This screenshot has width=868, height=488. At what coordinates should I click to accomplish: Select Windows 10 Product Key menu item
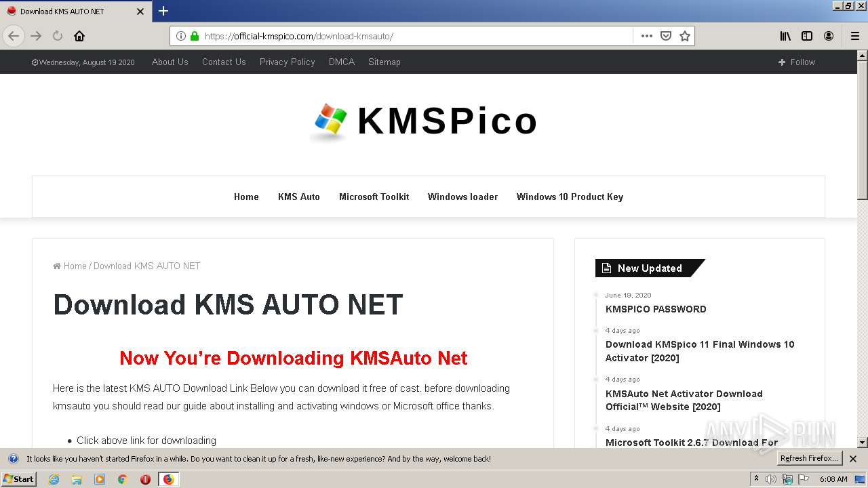coord(570,197)
